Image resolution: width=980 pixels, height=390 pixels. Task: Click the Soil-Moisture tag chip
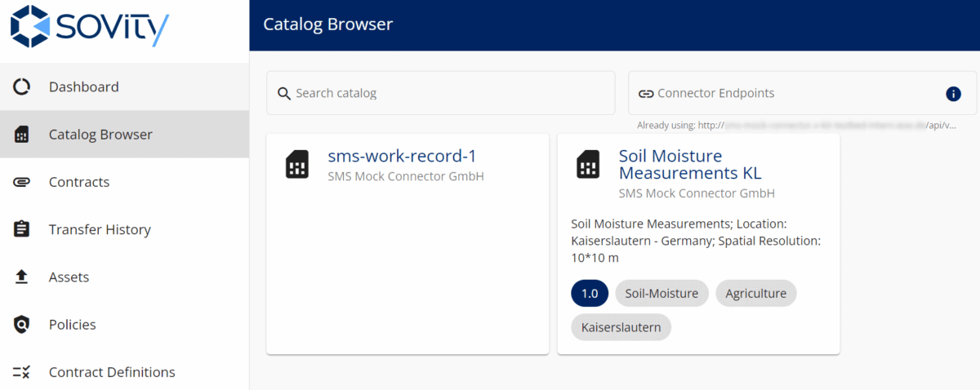661,294
